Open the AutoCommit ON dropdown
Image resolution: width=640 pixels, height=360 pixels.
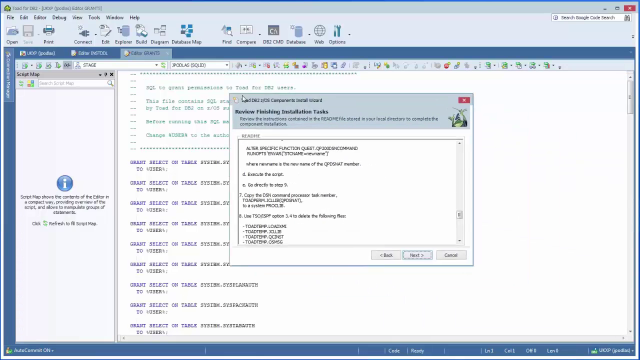53,351
